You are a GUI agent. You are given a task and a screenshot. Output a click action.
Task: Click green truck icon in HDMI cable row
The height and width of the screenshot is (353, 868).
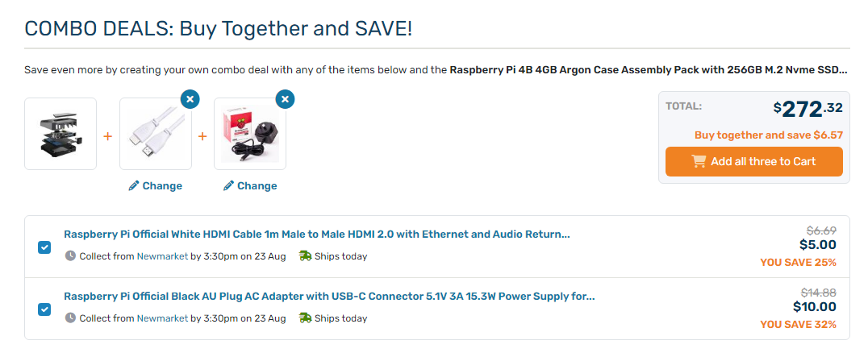tap(305, 256)
